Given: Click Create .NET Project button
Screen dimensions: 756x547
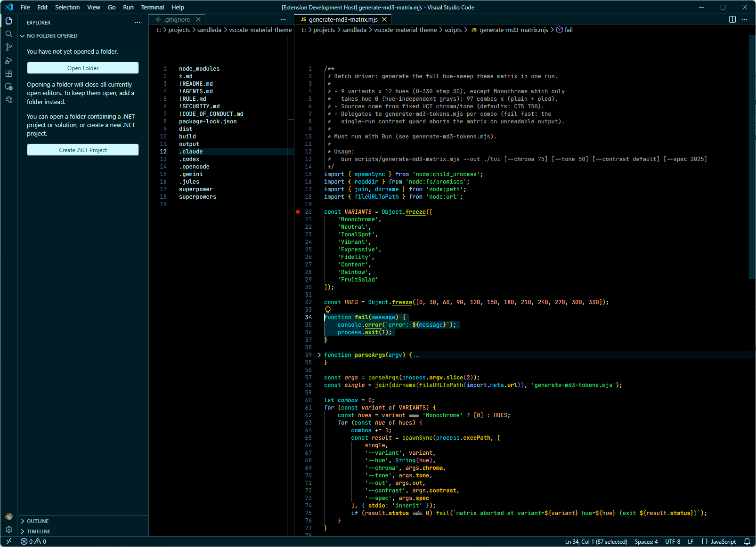Looking at the screenshot, I should coord(83,150).
